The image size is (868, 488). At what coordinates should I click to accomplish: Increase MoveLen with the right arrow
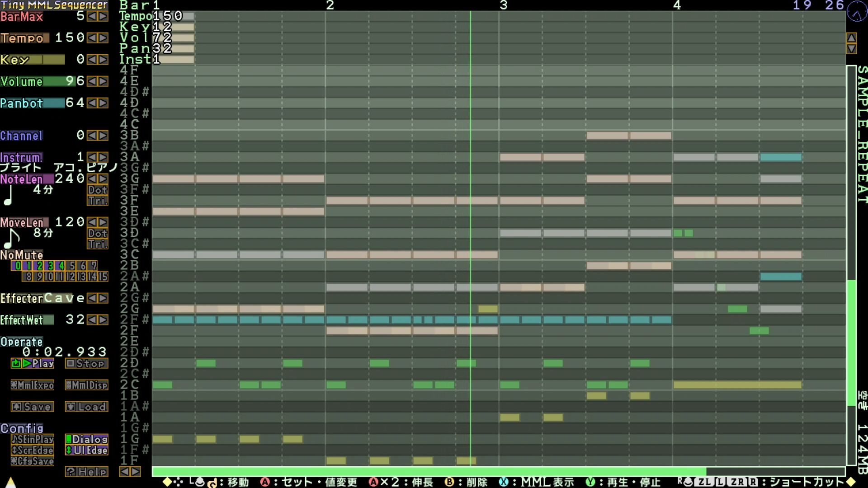click(x=103, y=222)
